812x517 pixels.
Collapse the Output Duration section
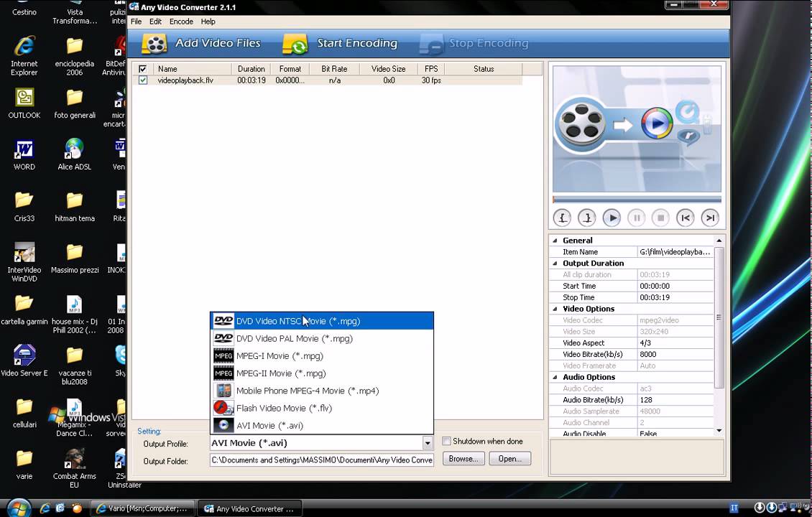[x=555, y=264]
